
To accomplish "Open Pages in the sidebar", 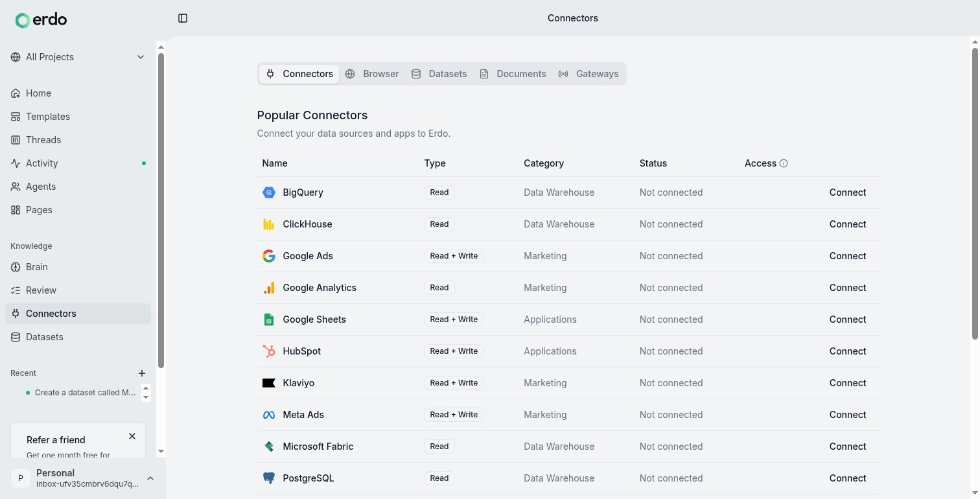I will tap(78, 210).
